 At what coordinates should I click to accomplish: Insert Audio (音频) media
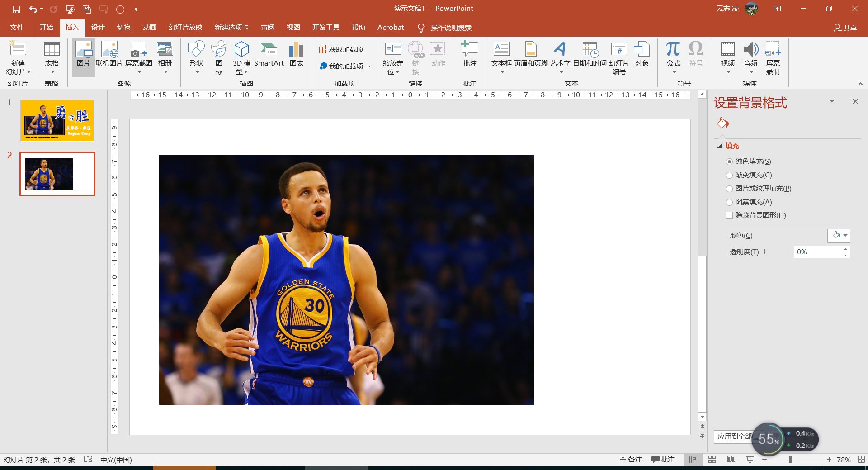tap(751, 58)
